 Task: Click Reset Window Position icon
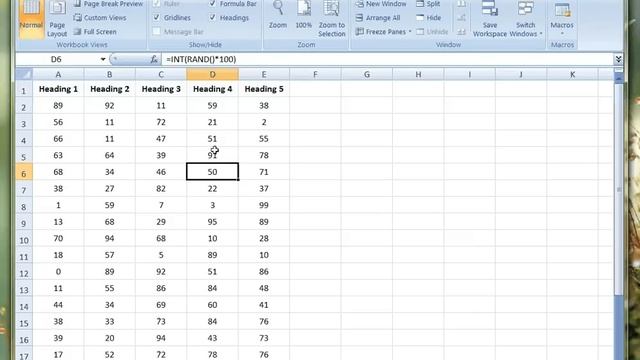click(x=461, y=31)
